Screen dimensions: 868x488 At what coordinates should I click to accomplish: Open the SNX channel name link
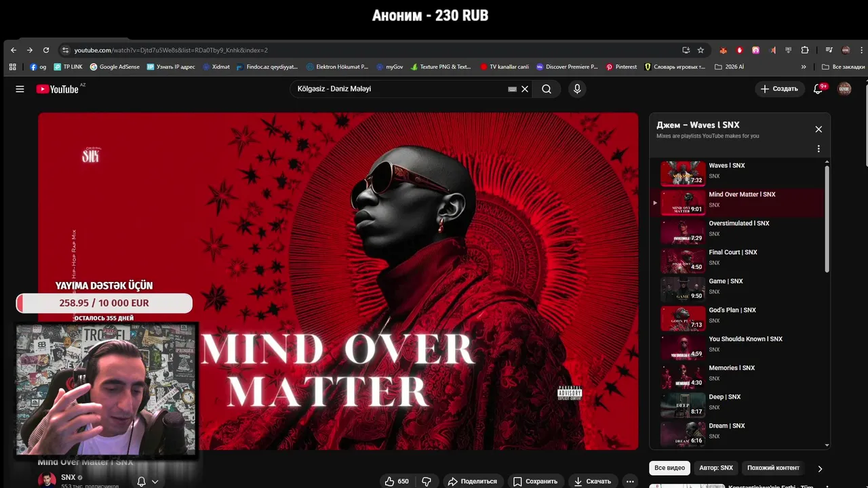point(68,477)
